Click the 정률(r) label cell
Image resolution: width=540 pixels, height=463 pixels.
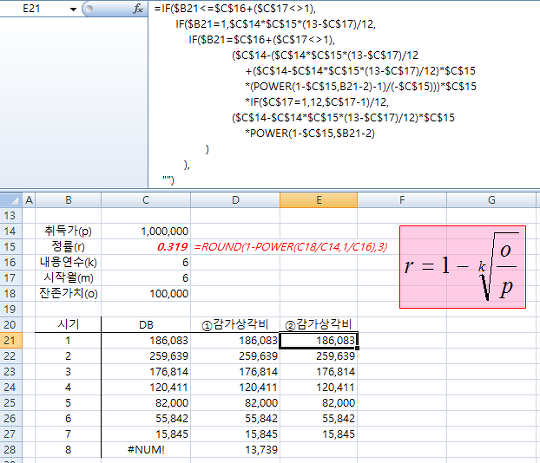click(68, 247)
